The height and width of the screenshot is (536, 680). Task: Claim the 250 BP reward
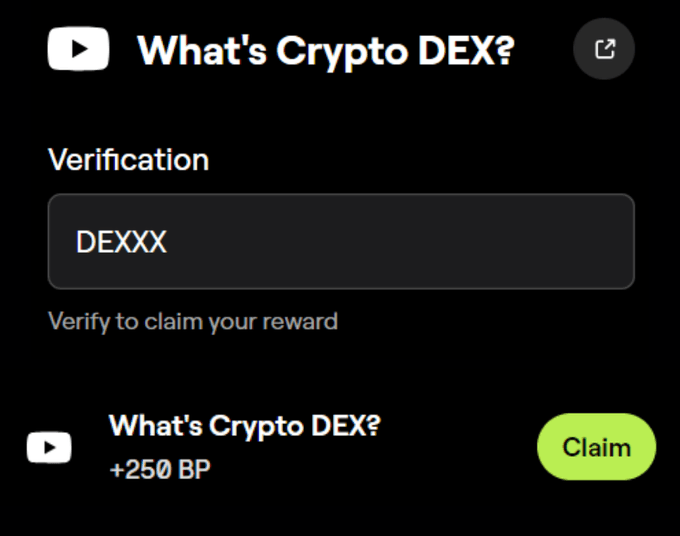pyautogui.click(x=596, y=446)
